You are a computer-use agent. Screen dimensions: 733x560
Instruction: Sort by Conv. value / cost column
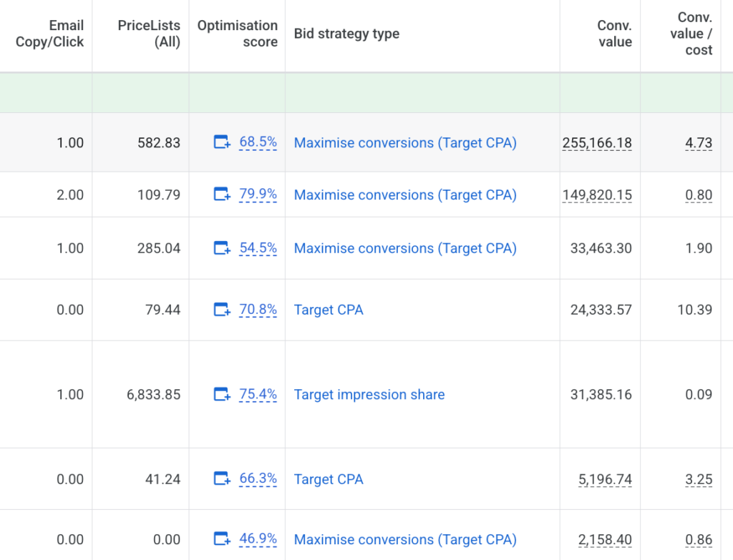click(694, 34)
